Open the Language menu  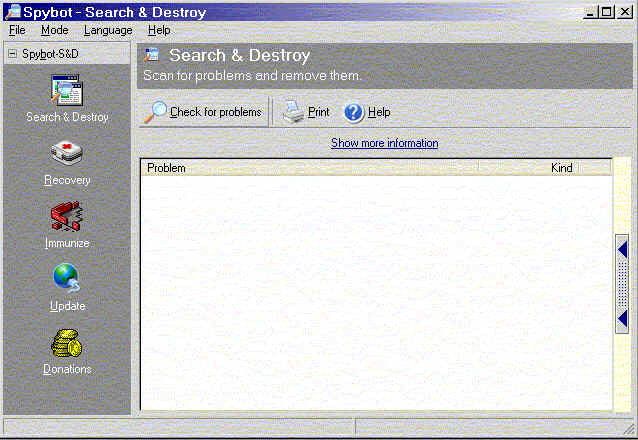108,31
